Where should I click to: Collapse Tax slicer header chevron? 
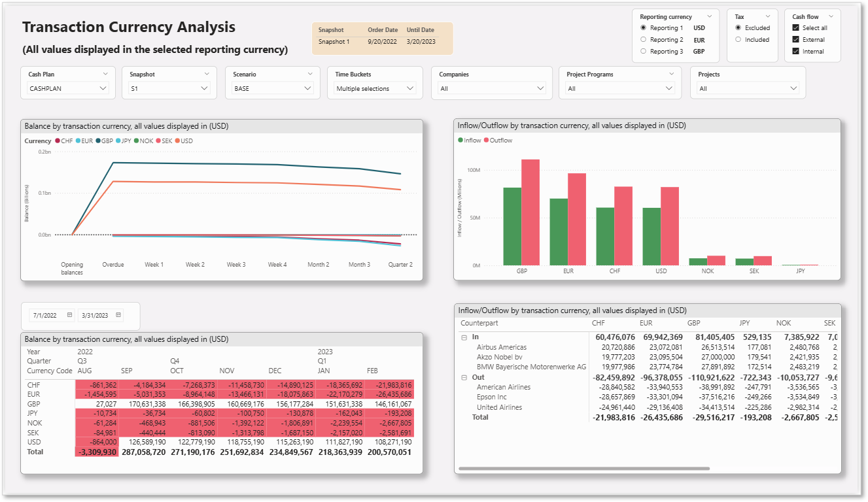click(x=767, y=17)
